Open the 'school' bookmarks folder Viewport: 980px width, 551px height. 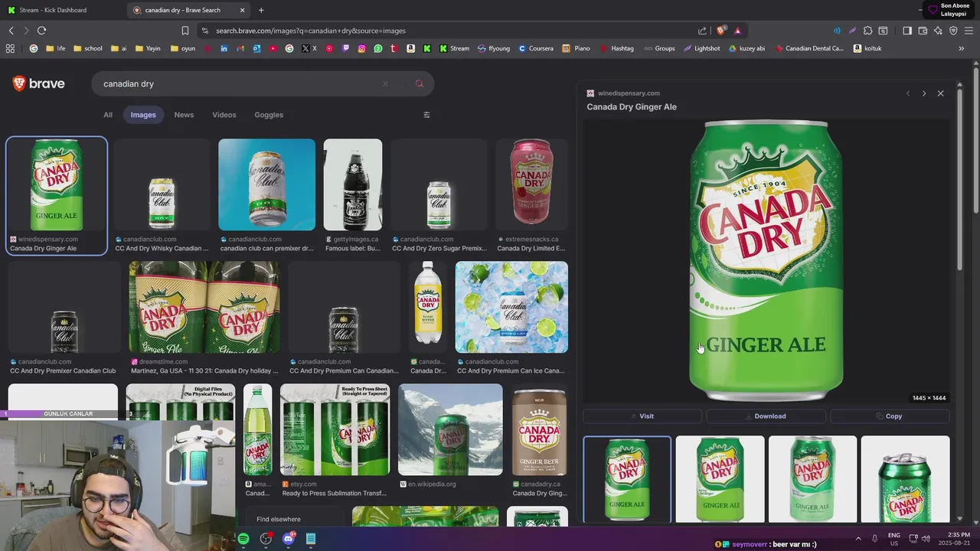click(87, 48)
